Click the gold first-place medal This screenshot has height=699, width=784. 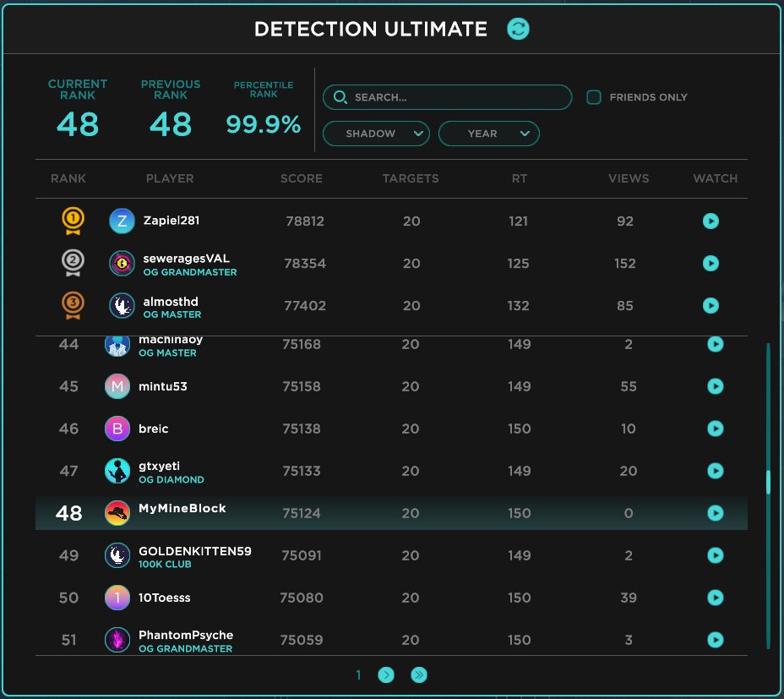coord(73,221)
